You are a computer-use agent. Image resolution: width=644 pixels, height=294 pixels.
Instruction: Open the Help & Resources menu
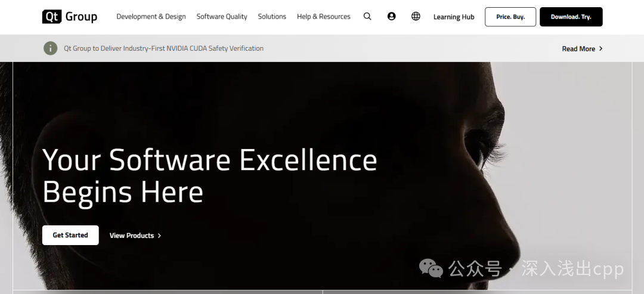[324, 17]
